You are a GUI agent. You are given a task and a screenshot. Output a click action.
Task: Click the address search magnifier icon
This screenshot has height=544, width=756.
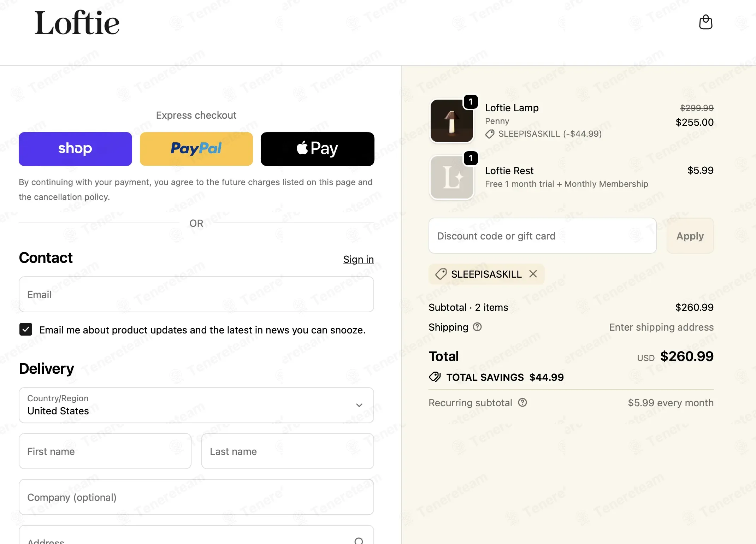coord(359,540)
